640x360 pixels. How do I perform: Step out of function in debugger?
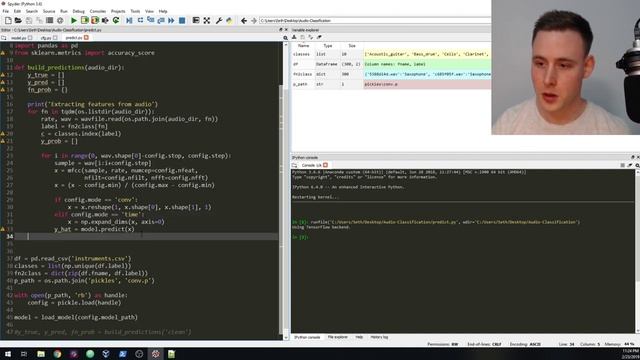pos(161,20)
